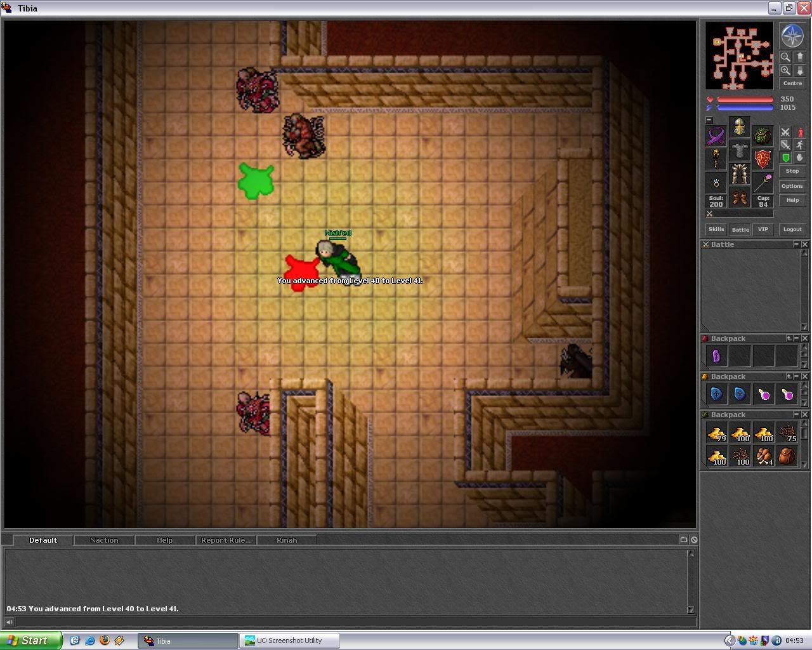Minimize the Battle window
Screen dimensions: 812x650
coord(797,244)
